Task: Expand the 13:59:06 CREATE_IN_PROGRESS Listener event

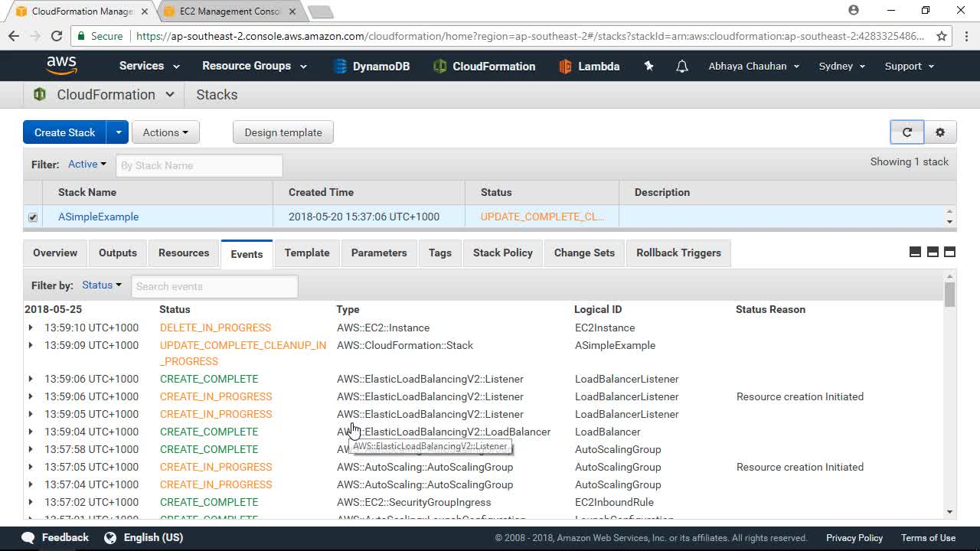Action: click(x=31, y=396)
